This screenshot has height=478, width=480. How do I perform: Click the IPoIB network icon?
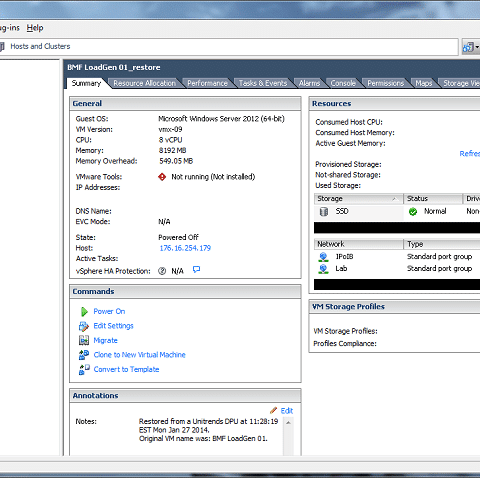[x=323, y=257]
